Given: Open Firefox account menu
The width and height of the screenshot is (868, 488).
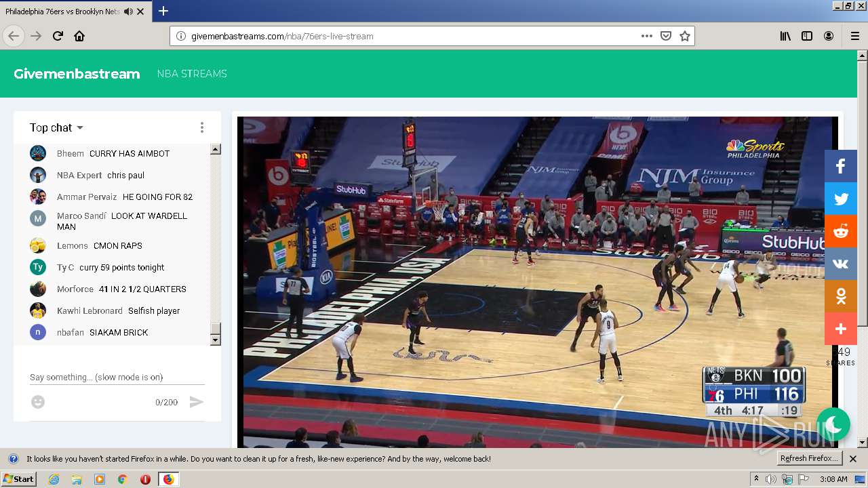Looking at the screenshot, I should [x=829, y=36].
